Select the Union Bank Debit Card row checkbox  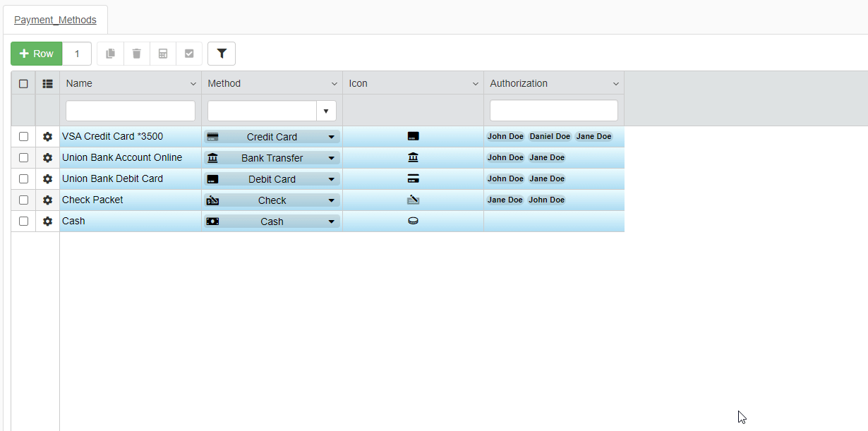23,179
